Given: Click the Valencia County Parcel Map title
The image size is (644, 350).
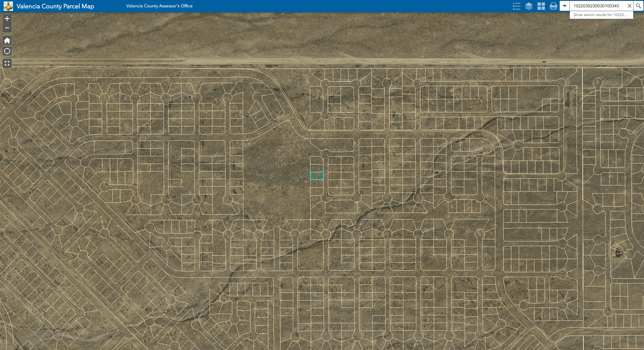Looking at the screenshot, I should [x=55, y=6].
